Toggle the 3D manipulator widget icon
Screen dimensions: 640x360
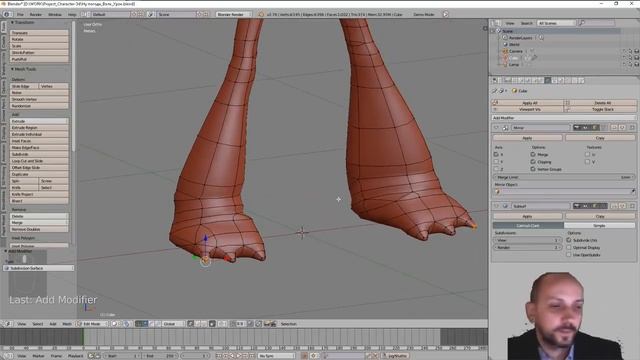(139, 324)
